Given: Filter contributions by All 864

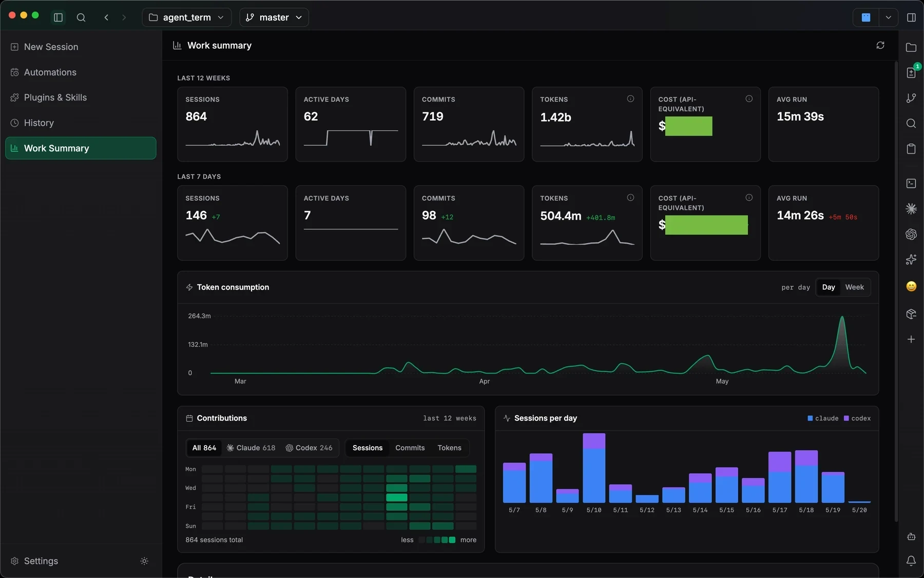Looking at the screenshot, I should tap(204, 448).
